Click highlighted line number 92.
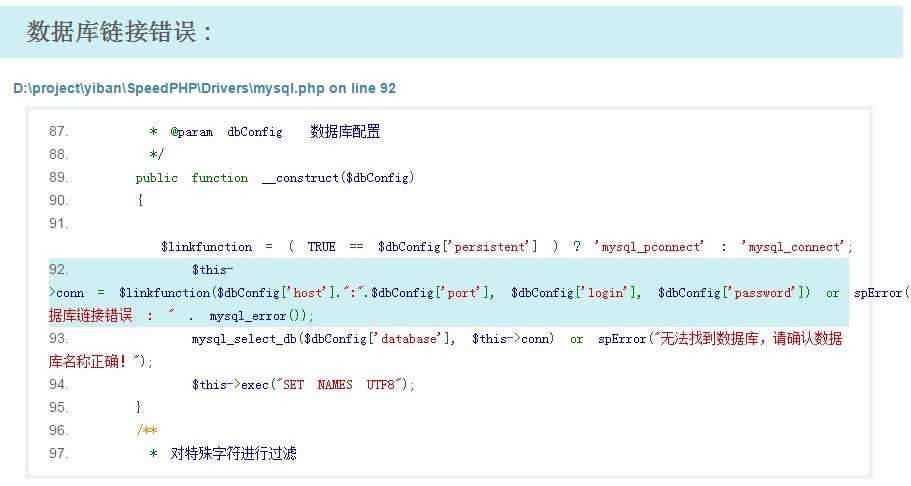 [x=58, y=269]
